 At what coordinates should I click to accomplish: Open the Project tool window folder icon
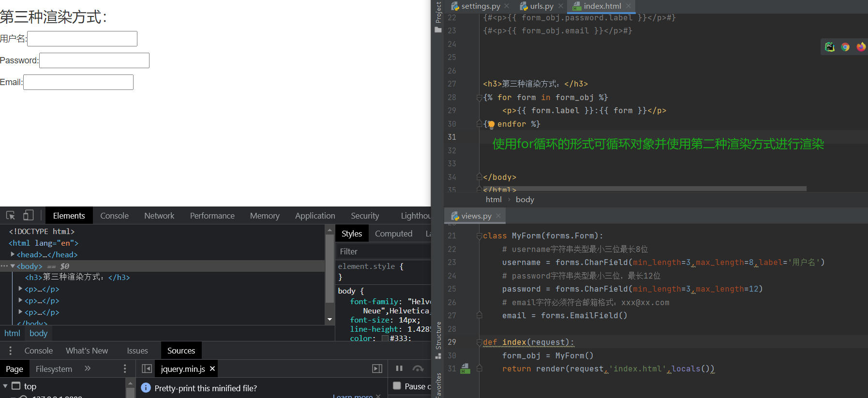pyautogui.click(x=438, y=29)
